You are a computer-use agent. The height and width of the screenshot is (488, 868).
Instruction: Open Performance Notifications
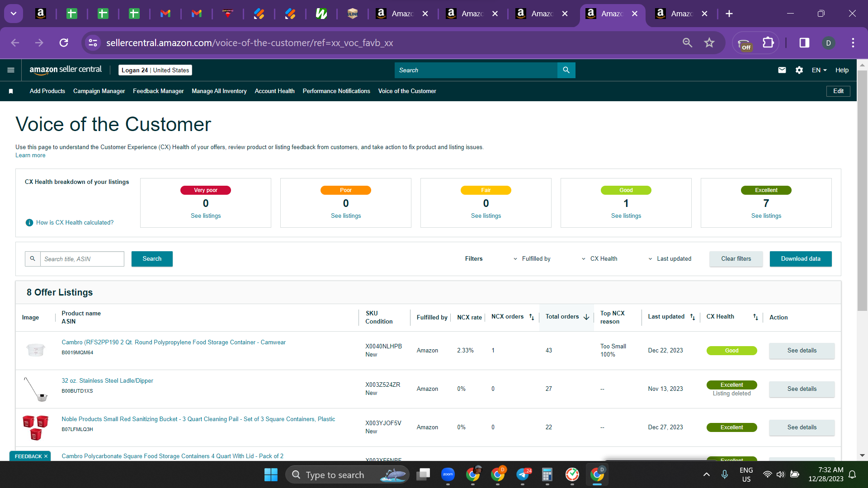(336, 91)
